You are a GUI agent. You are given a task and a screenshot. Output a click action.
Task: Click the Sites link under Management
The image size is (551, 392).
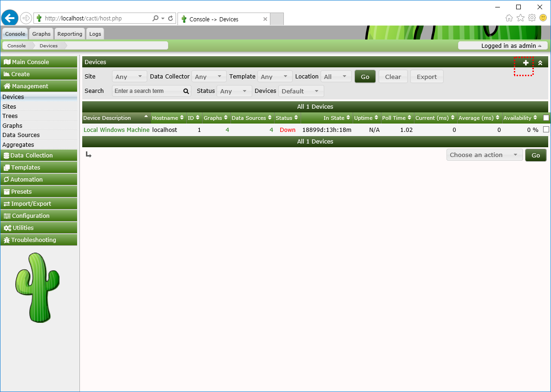[x=9, y=106]
